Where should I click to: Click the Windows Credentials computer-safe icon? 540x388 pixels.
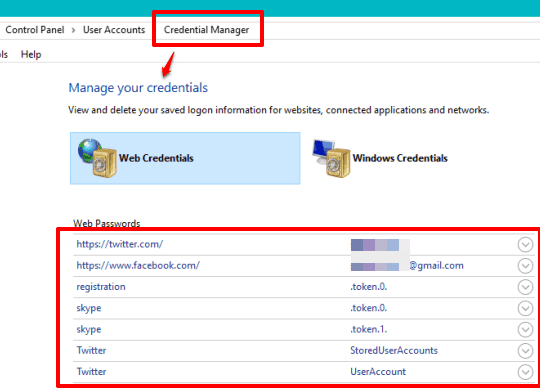coord(331,158)
